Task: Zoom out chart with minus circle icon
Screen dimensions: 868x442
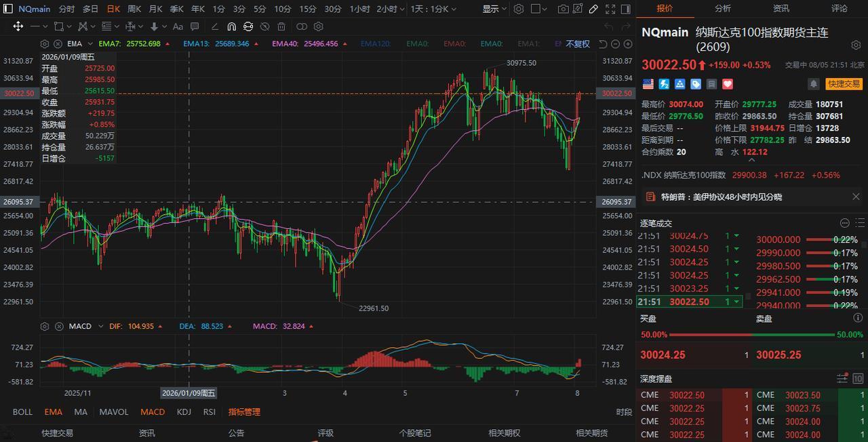Action: [615, 43]
